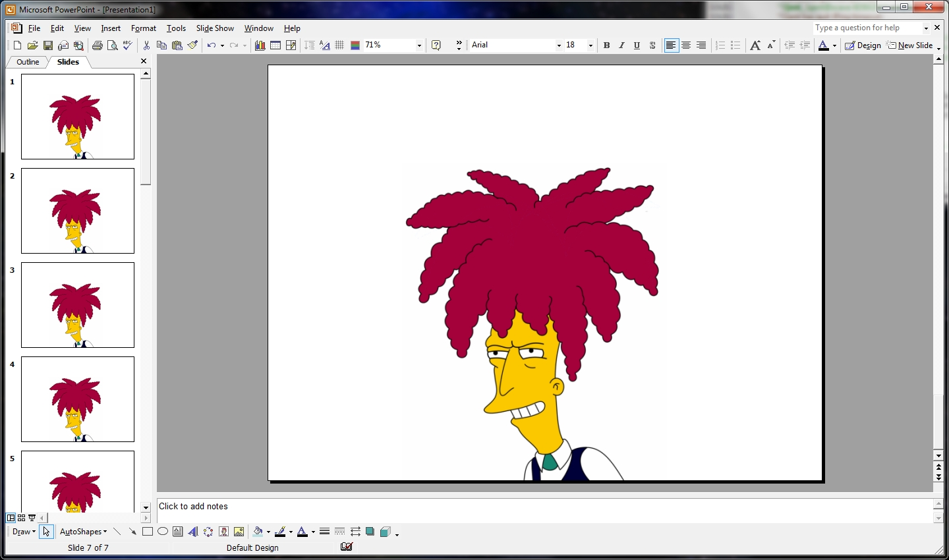949x560 pixels.
Task: Open Print Preview
Action: click(x=113, y=45)
